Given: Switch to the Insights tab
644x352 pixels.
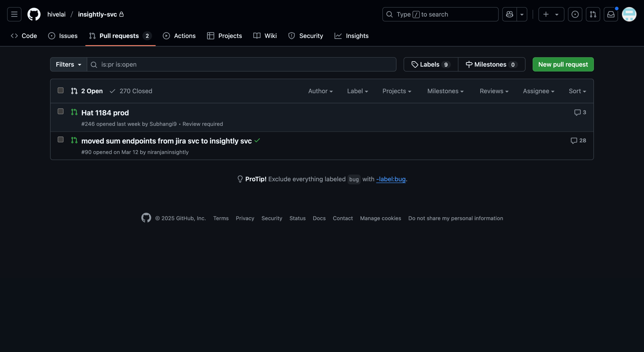Looking at the screenshot, I should point(351,36).
